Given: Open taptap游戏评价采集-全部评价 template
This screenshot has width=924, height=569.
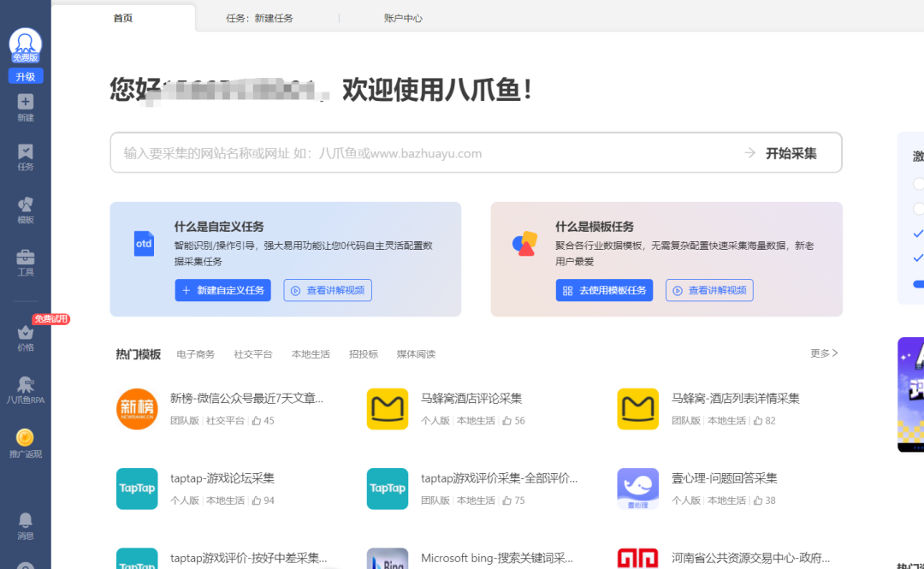Looking at the screenshot, I should point(499,478).
